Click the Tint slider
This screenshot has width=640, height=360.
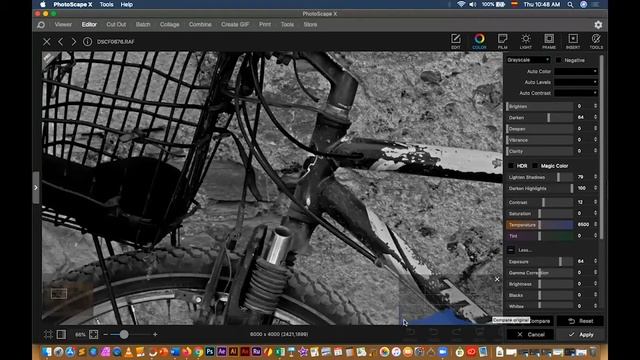540,236
